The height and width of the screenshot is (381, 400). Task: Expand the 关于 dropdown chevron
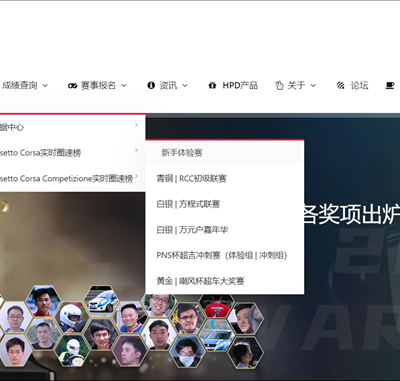pos(313,85)
